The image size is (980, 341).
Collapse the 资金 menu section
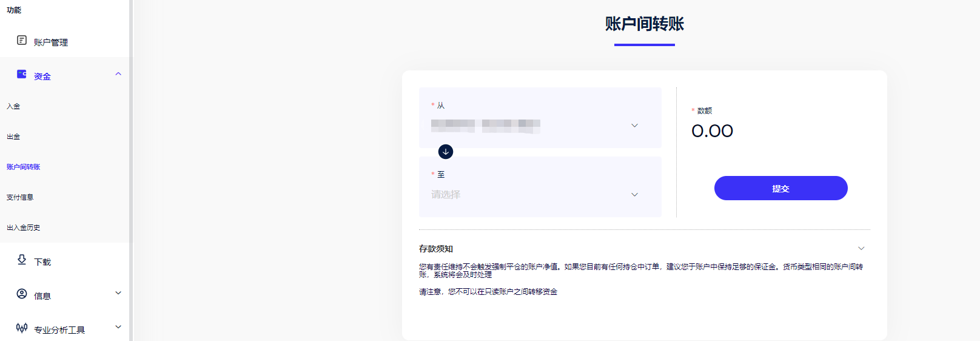(118, 74)
